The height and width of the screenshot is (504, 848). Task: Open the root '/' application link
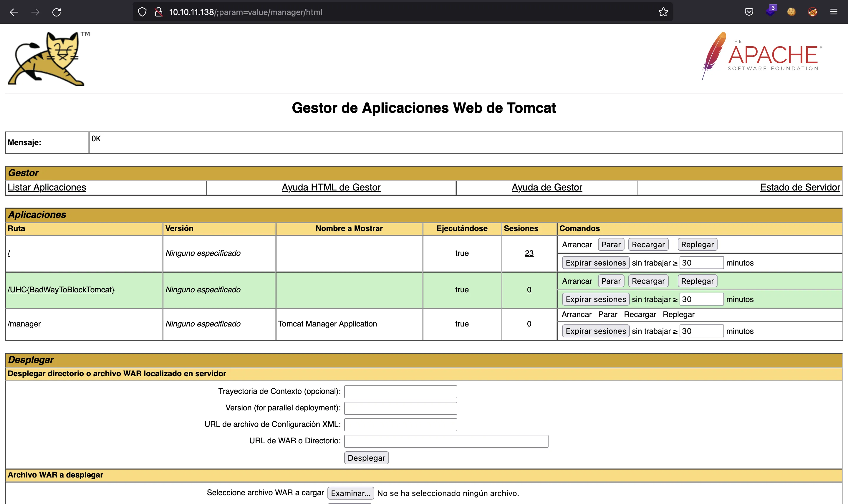pyautogui.click(x=9, y=253)
